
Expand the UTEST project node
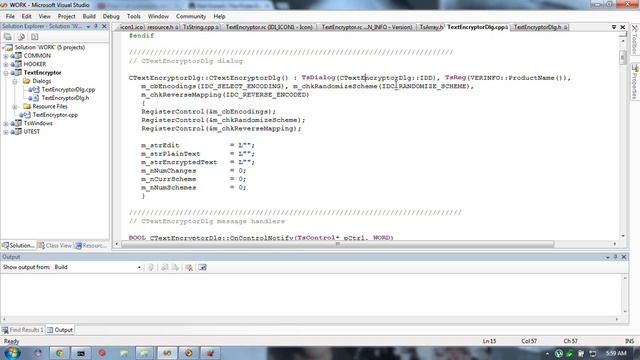[x=6, y=132]
